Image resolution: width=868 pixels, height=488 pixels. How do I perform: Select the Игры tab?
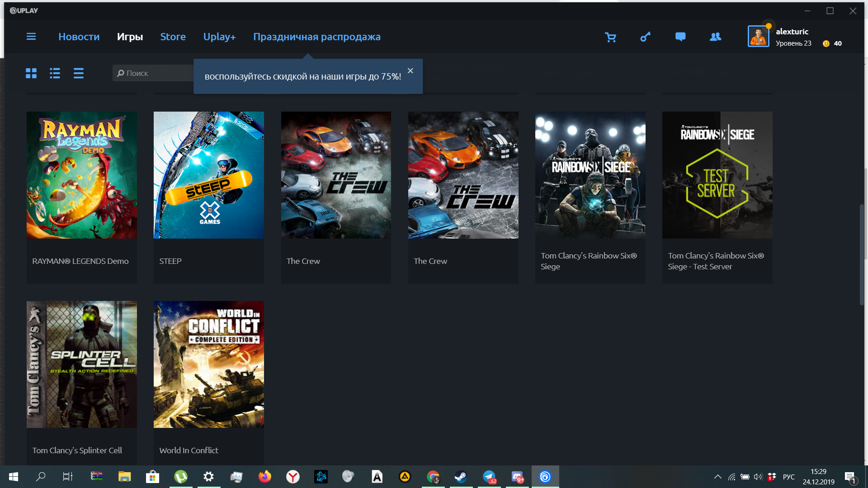tap(130, 37)
